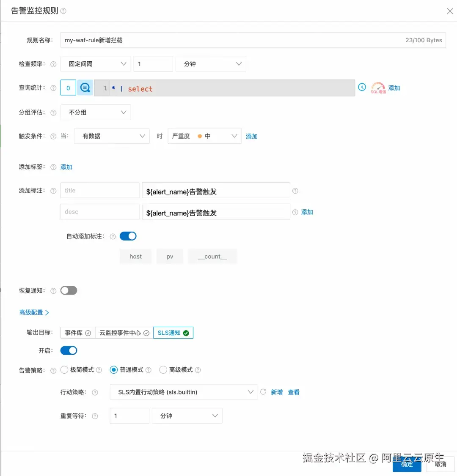Open the 触发条件 help icon
This screenshot has height=476, width=457.
[x=53, y=136]
